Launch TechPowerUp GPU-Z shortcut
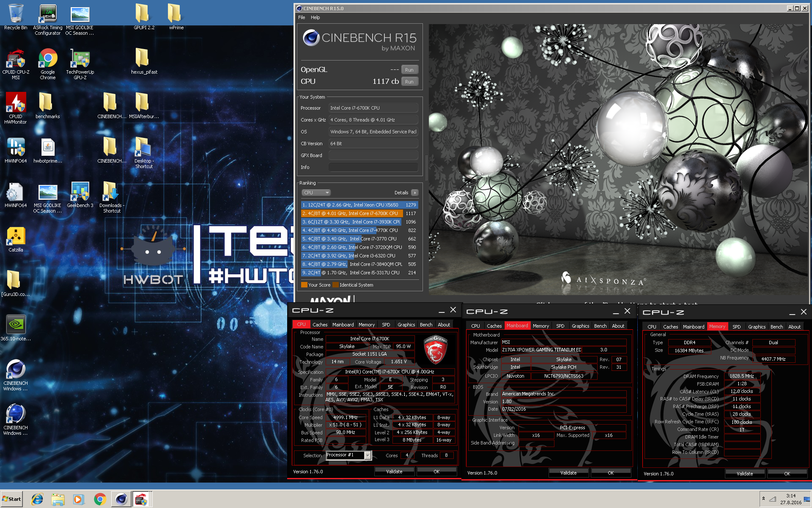Image resolution: width=812 pixels, height=508 pixels. click(80, 64)
